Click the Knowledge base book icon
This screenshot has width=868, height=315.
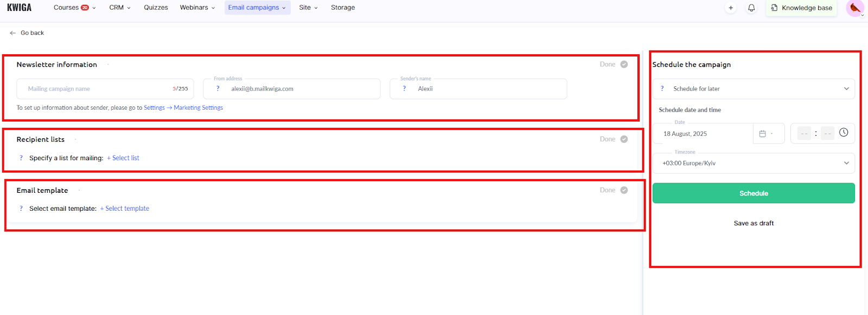point(774,8)
